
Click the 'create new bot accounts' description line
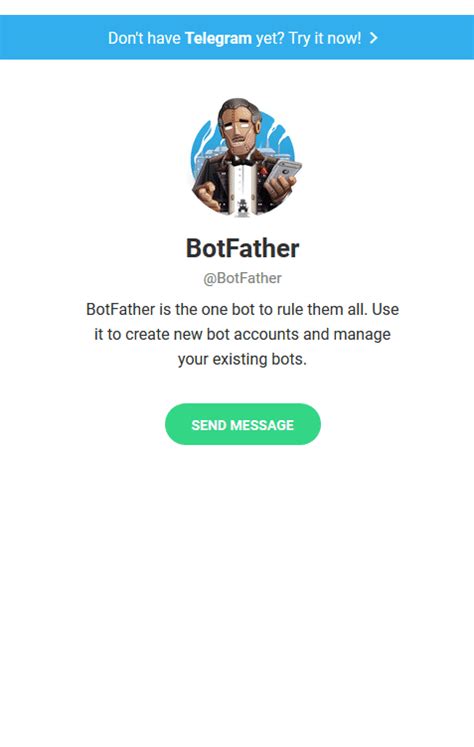coord(242,334)
